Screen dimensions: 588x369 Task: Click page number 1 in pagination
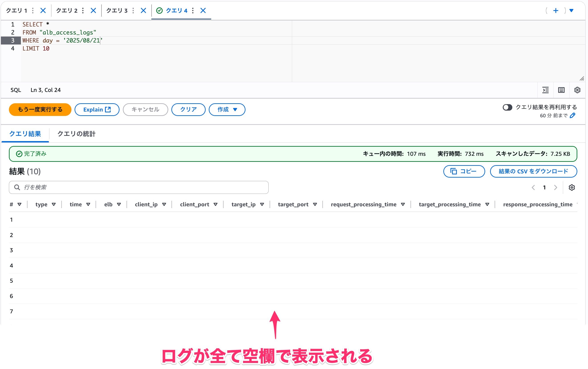544,187
